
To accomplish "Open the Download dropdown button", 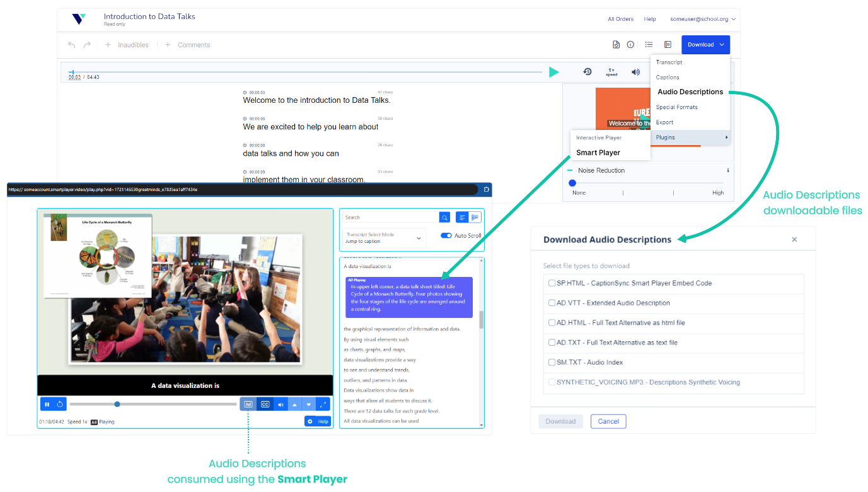I will (705, 45).
